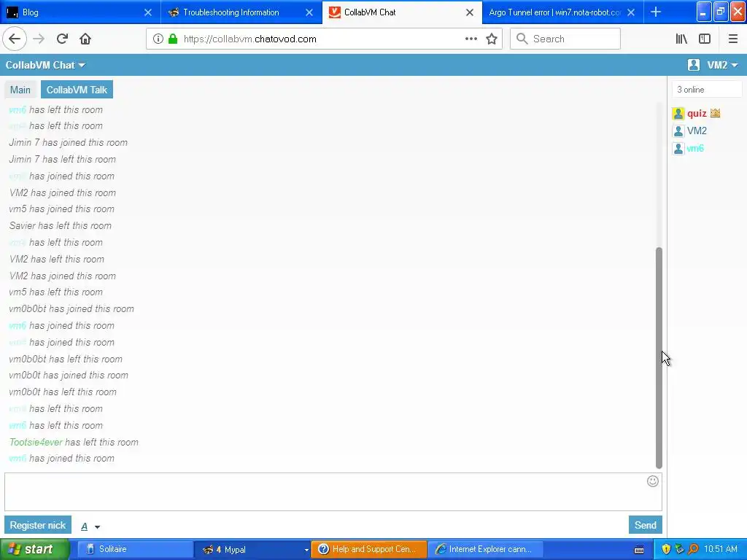Open the on-screen keyboard taskbar icon

[x=639, y=550]
